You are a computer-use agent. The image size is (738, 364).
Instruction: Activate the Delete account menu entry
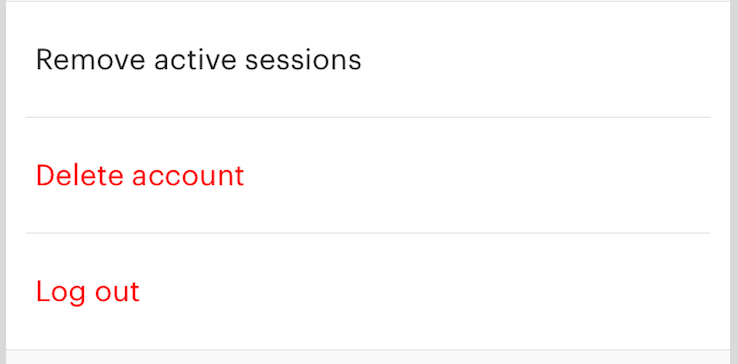pos(368,175)
